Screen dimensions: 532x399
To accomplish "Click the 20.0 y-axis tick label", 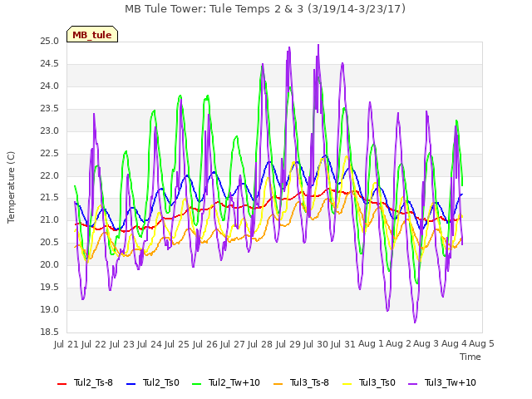I will (x=50, y=265).
